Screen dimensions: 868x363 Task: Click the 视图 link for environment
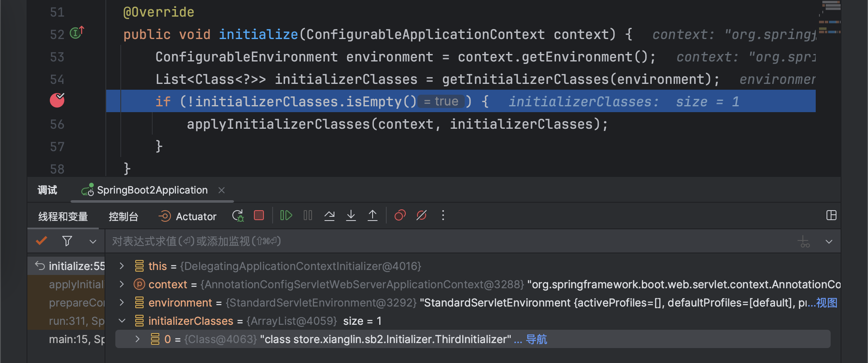(827, 303)
